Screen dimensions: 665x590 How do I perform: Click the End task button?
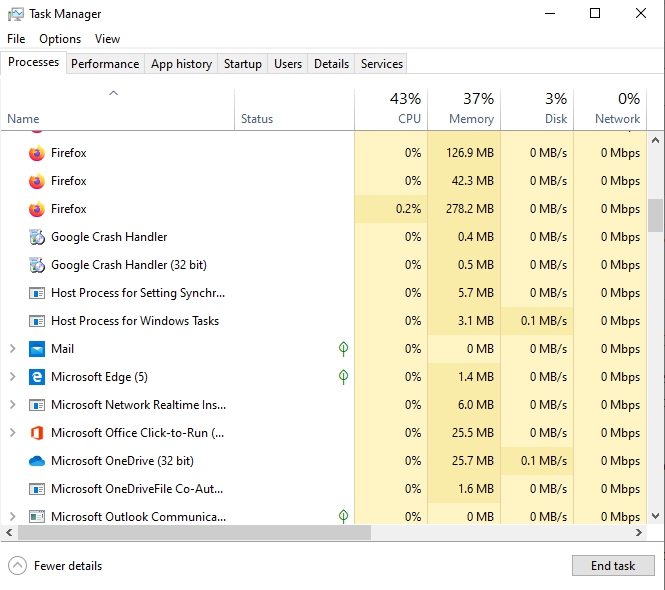(613, 566)
